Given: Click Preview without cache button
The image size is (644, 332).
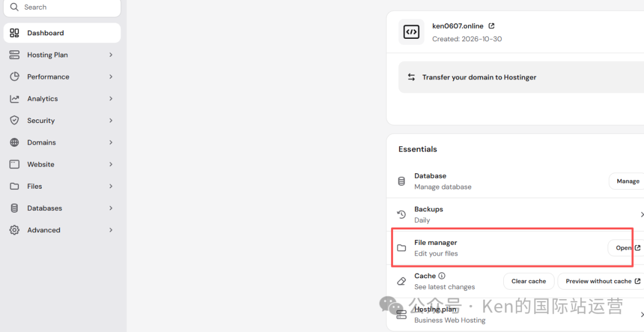Looking at the screenshot, I should (x=601, y=281).
